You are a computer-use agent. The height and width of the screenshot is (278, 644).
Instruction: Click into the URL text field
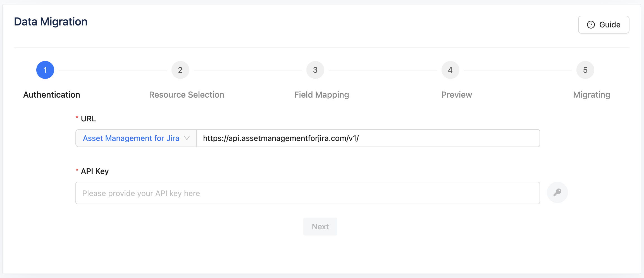pos(368,138)
